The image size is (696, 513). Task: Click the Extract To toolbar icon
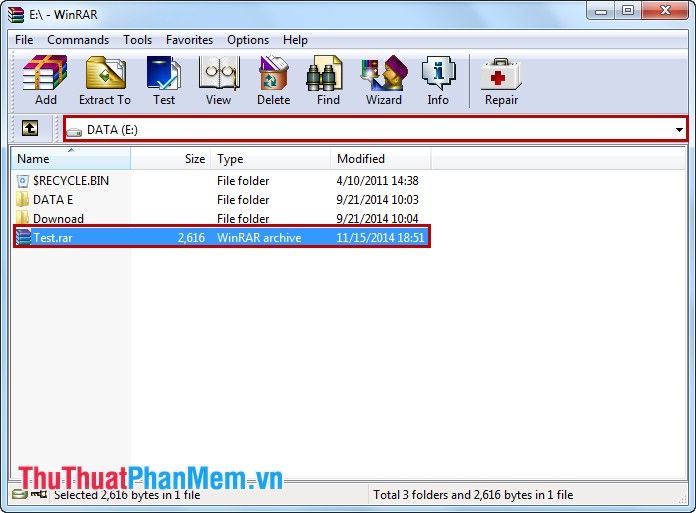tap(105, 73)
